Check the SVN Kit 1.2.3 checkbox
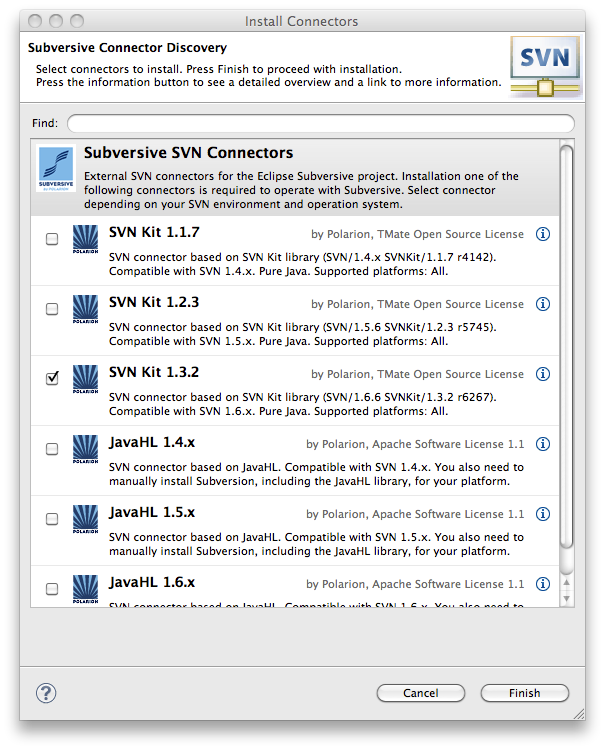Image resolution: width=605 pixels, height=750 pixels. click(52, 309)
